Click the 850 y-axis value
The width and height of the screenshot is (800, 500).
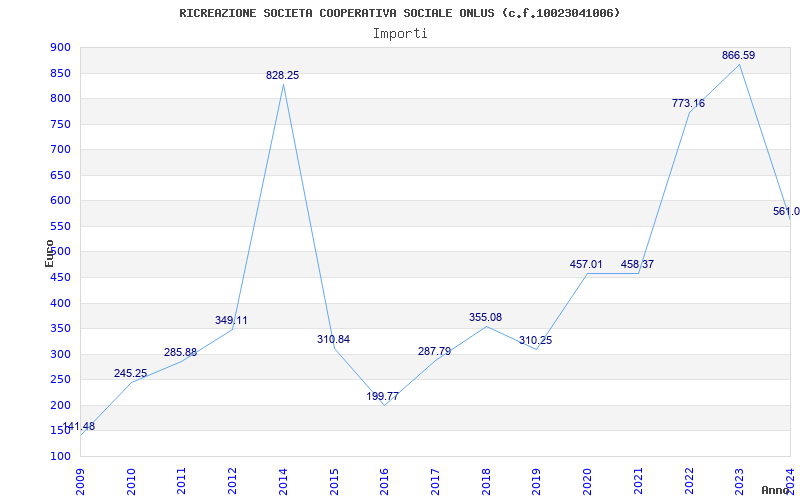(x=60, y=73)
